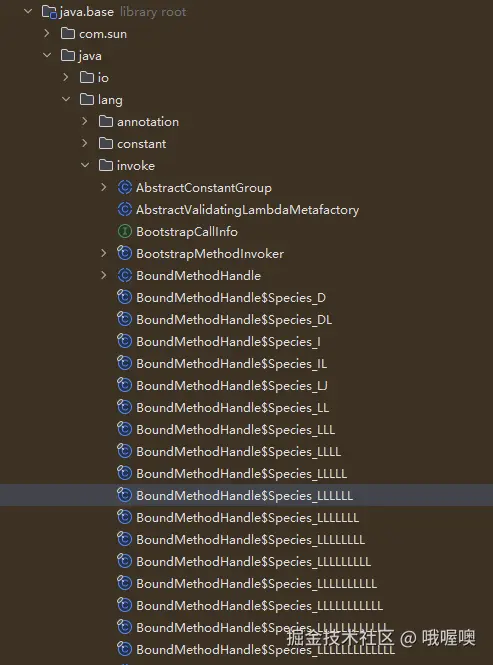Click the BootstrapCallInfo interface icon
Screen dimensions: 493x665
(124, 231)
